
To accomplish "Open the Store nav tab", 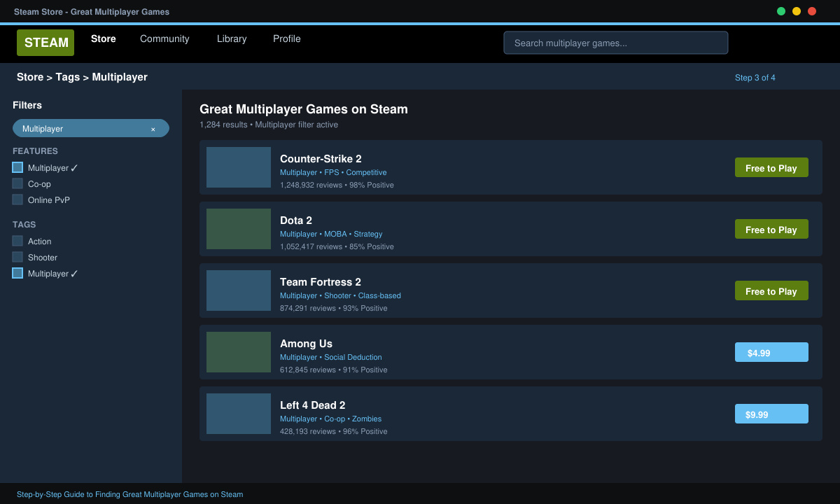I will point(104,38).
